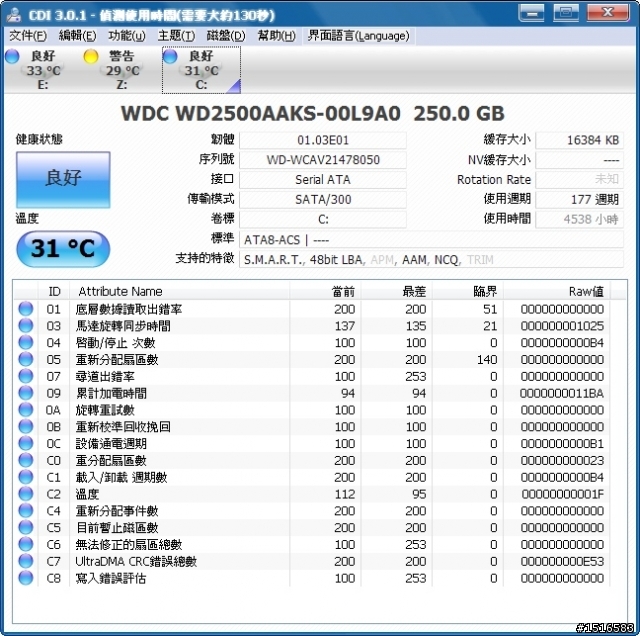The height and width of the screenshot is (636, 640).
Task: Click the threshold value 140
Action: coord(487,360)
